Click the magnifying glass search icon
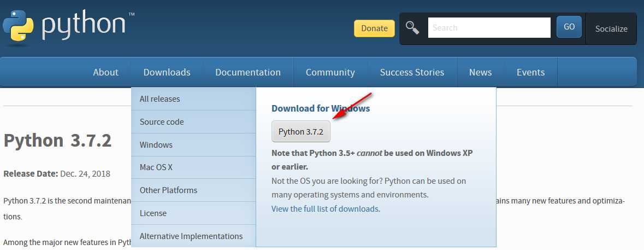 click(412, 28)
